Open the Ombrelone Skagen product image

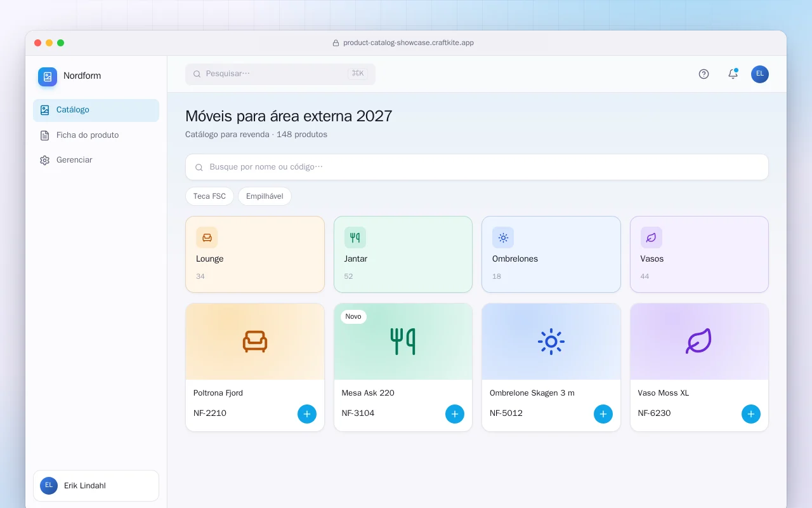[551, 342]
